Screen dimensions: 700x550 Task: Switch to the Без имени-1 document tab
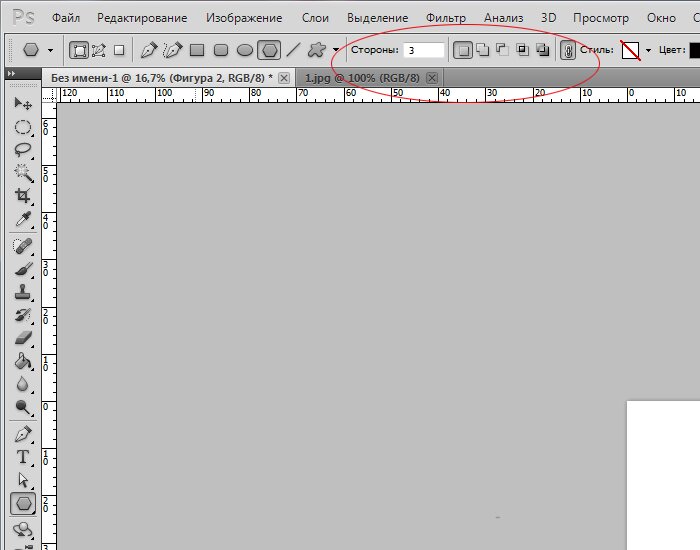coord(162,78)
